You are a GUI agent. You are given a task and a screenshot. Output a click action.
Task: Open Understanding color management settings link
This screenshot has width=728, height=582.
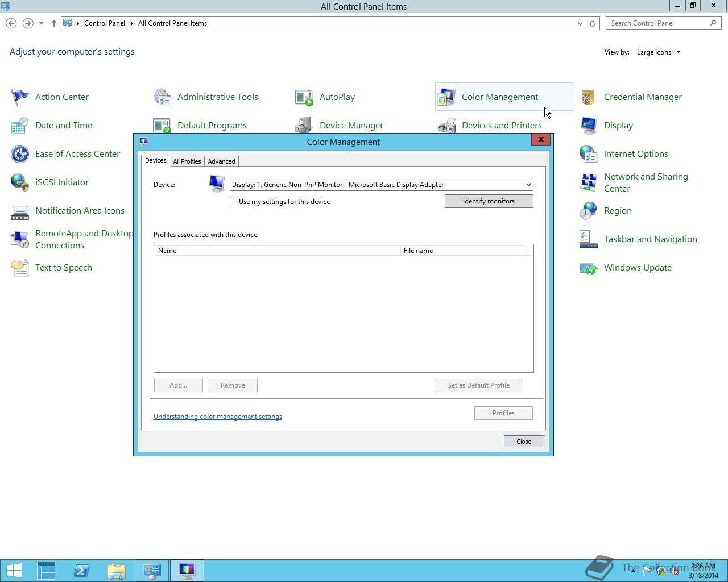[x=218, y=417]
